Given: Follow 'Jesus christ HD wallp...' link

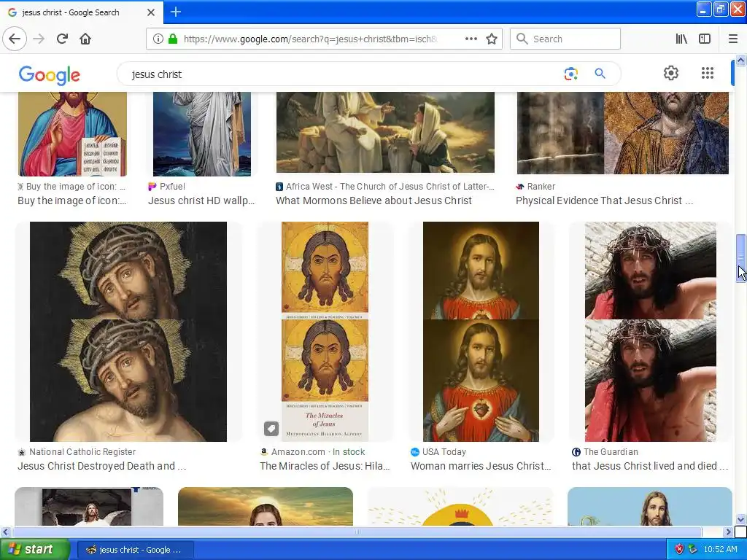Looking at the screenshot, I should (x=201, y=201).
